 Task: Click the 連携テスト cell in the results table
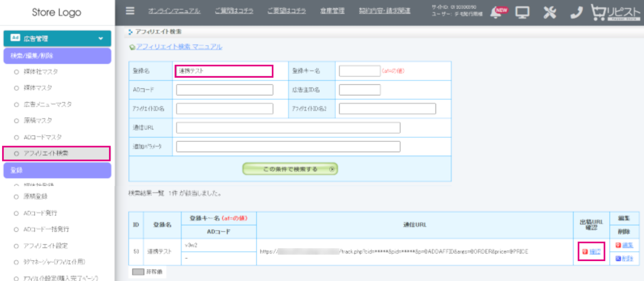pos(162,252)
